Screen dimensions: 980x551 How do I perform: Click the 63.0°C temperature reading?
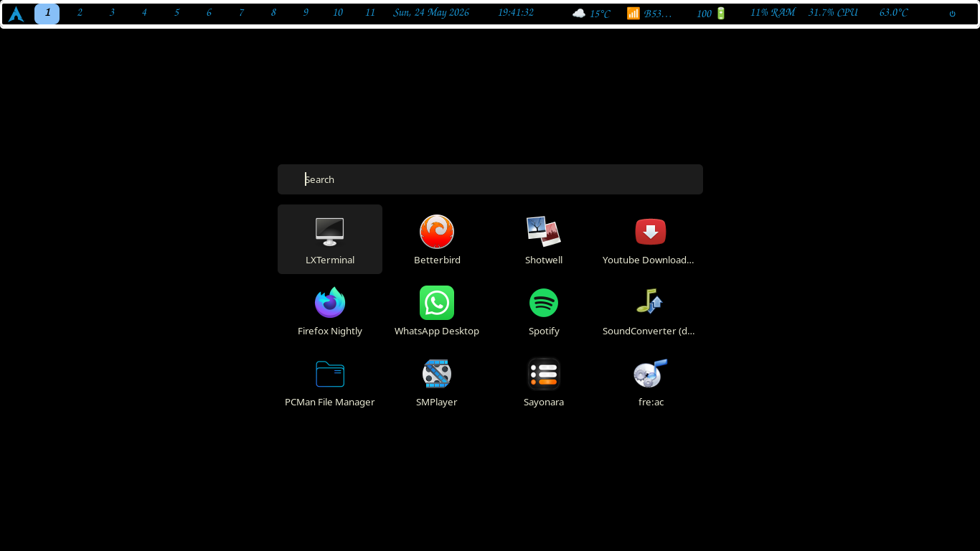[893, 13]
